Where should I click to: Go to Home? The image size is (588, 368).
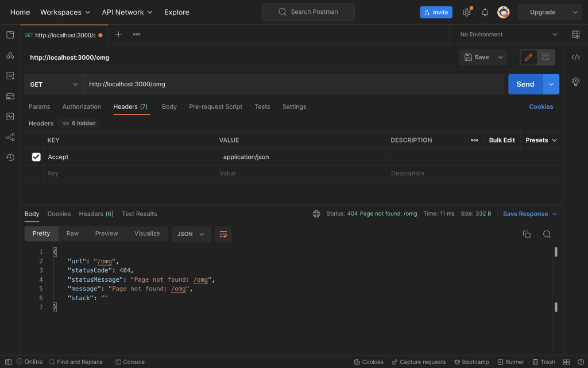(x=20, y=13)
